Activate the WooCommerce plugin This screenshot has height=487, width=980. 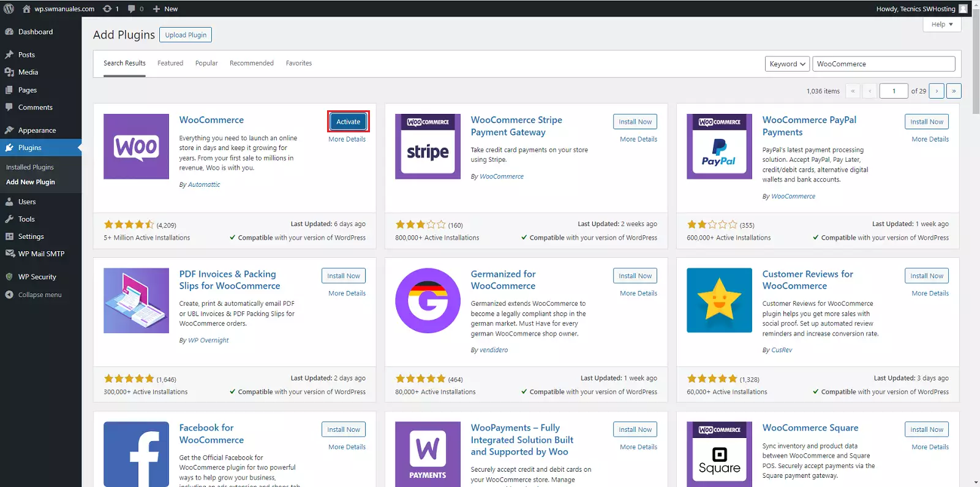click(348, 122)
